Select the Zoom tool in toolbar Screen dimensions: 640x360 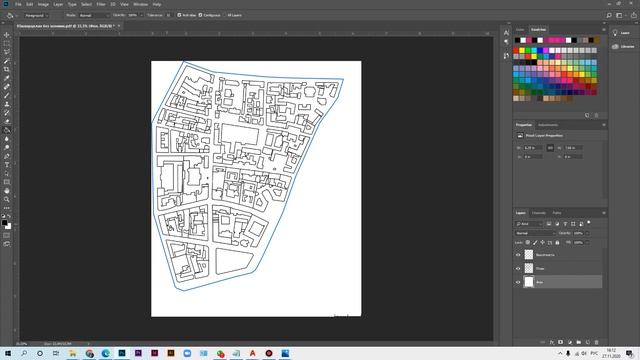pyautogui.click(x=7, y=199)
